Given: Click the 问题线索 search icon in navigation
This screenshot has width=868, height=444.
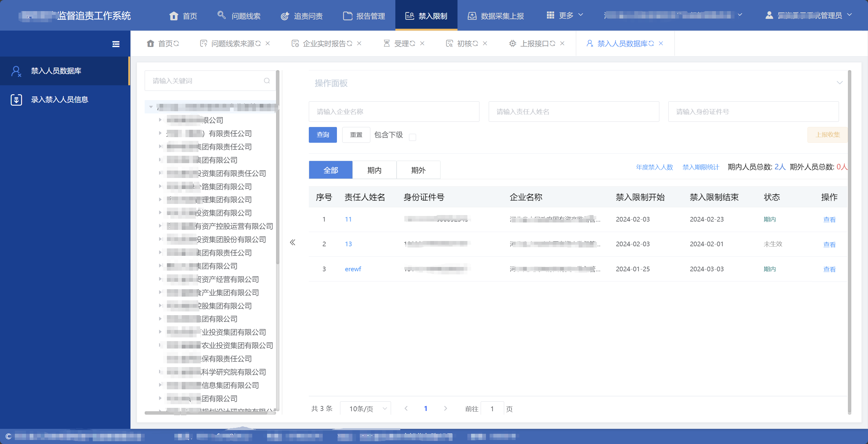Looking at the screenshot, I should tap(221, 15).
